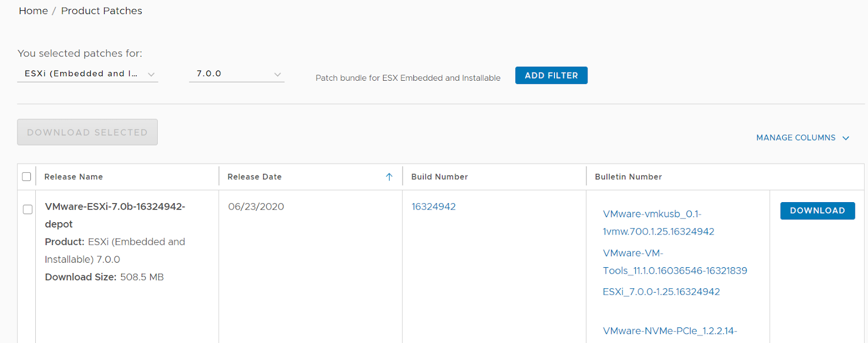Select the release name VMware-ESXi-7.0b-16324942-depot text
The width and height of the screenshot is (868, 343).
click(x=115, y=215)
